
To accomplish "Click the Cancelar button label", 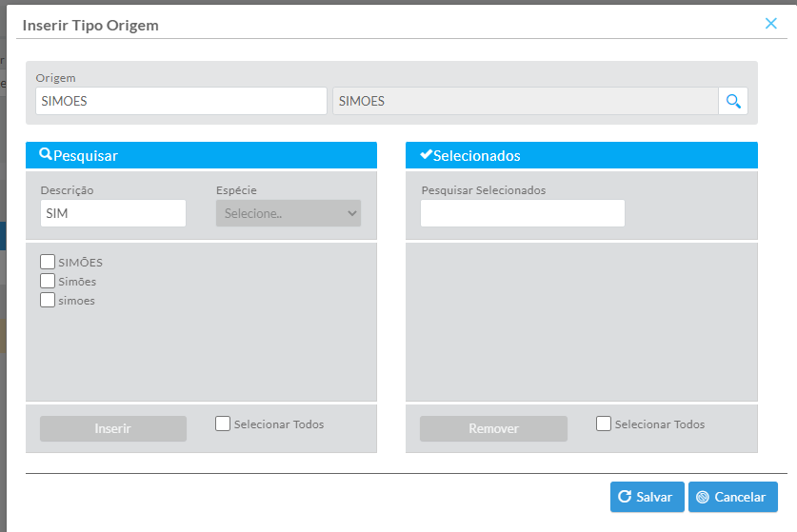I will [x=740, y=497].
